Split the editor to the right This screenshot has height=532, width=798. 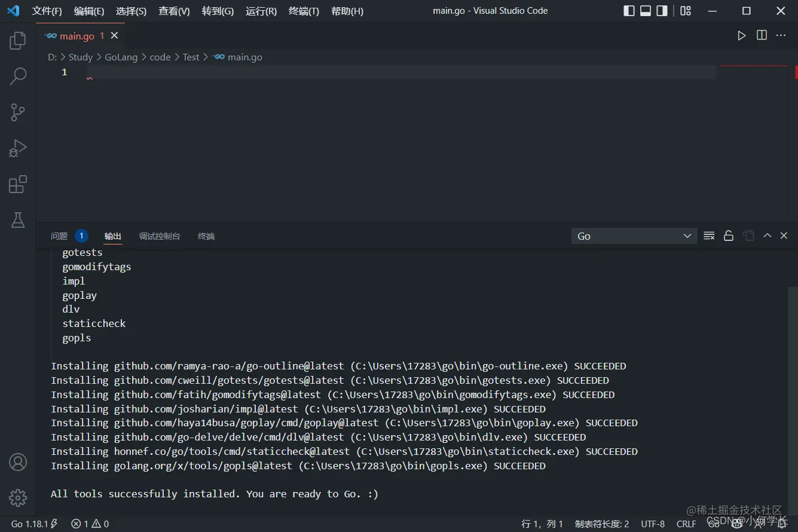point(762,36)
